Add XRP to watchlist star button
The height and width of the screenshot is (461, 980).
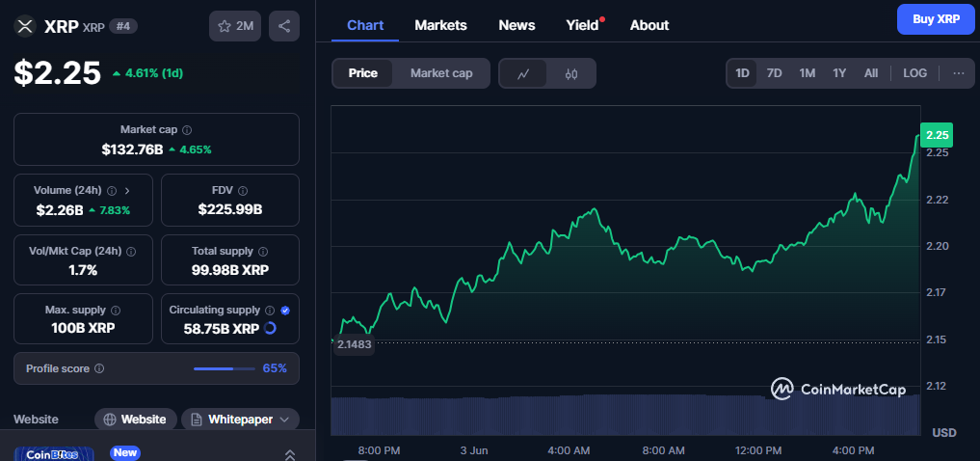pyautogui.click(x=235, y=26)
